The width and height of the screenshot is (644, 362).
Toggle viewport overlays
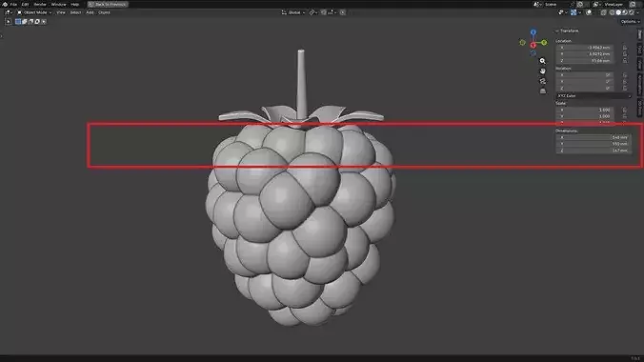(589, 12)
